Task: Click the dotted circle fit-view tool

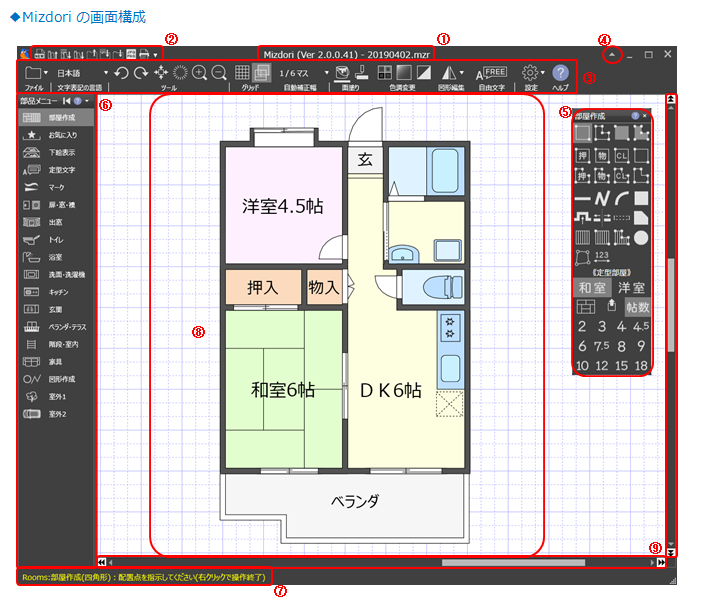Action: (180, 72)
